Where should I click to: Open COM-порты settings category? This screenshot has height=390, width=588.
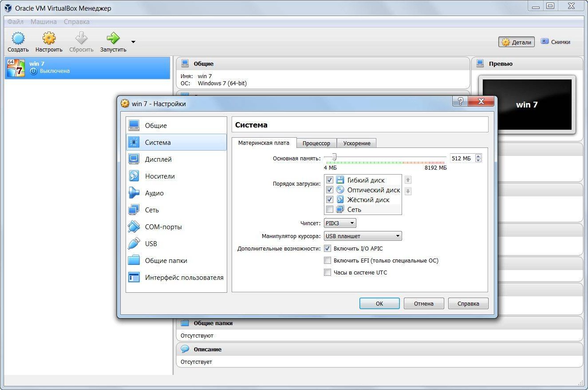pyautogui.click(x=176, y=227)
